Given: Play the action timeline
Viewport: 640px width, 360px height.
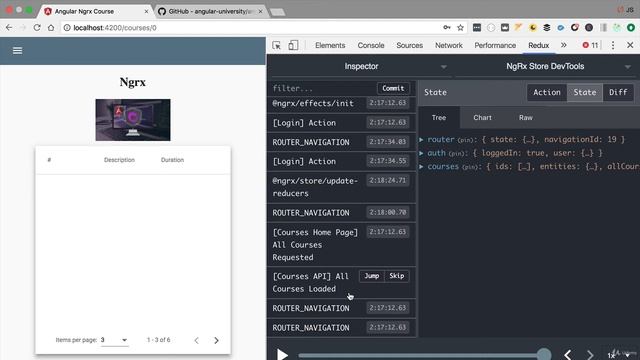Looking at the screenshot, I should (282, 354).
